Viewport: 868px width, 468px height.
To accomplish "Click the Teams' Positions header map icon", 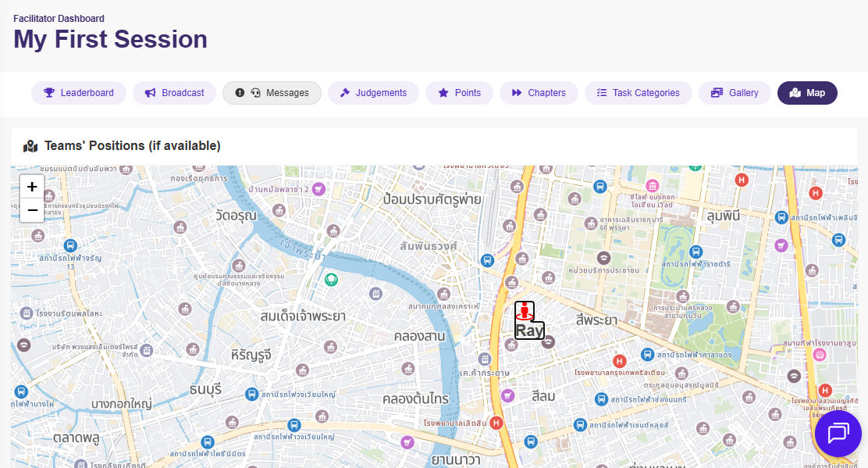I will tap(30, 146).
